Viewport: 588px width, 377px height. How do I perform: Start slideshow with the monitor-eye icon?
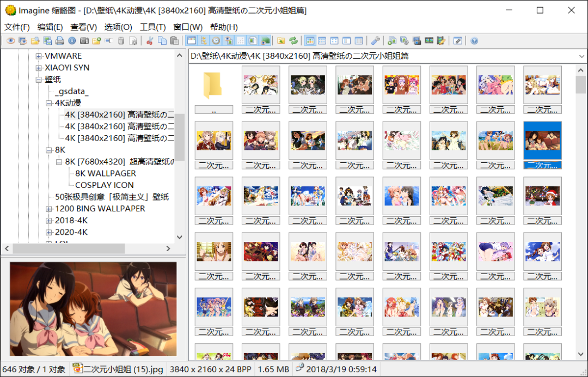(23, 41)
